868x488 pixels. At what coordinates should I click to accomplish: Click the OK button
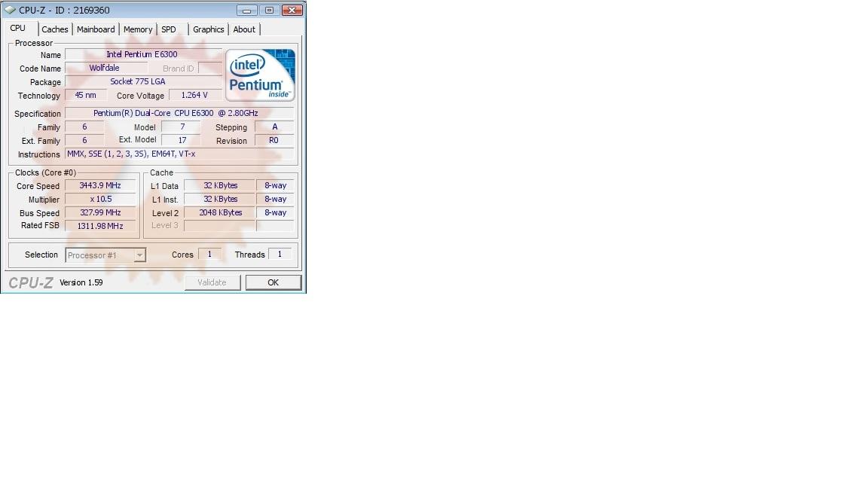(x=274, y=282)
